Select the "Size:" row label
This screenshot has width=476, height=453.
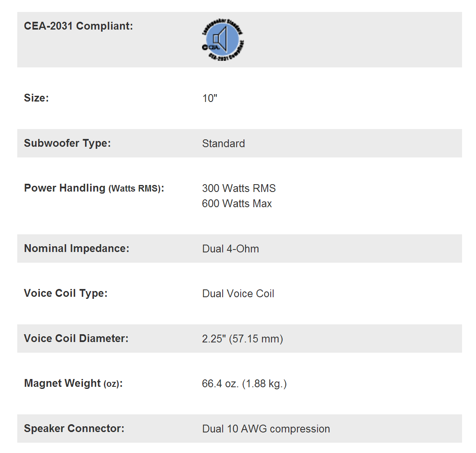tap(36, 98)
